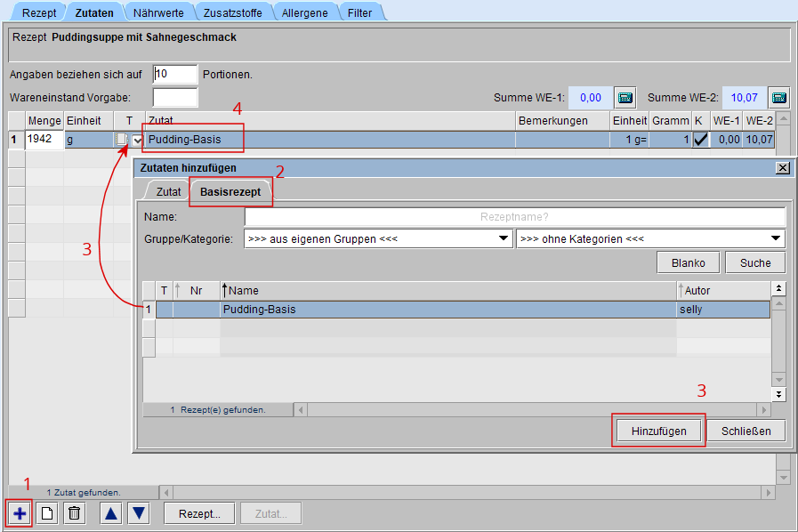Click the Gramm column header
The width and height of the screenshot is (798, 532).
670,121
